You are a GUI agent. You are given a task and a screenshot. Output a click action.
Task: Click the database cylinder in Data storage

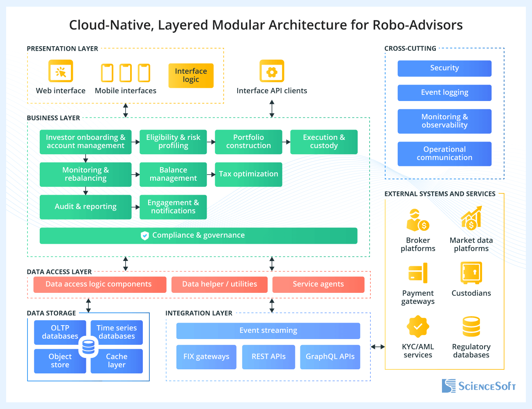pos(88,346)
